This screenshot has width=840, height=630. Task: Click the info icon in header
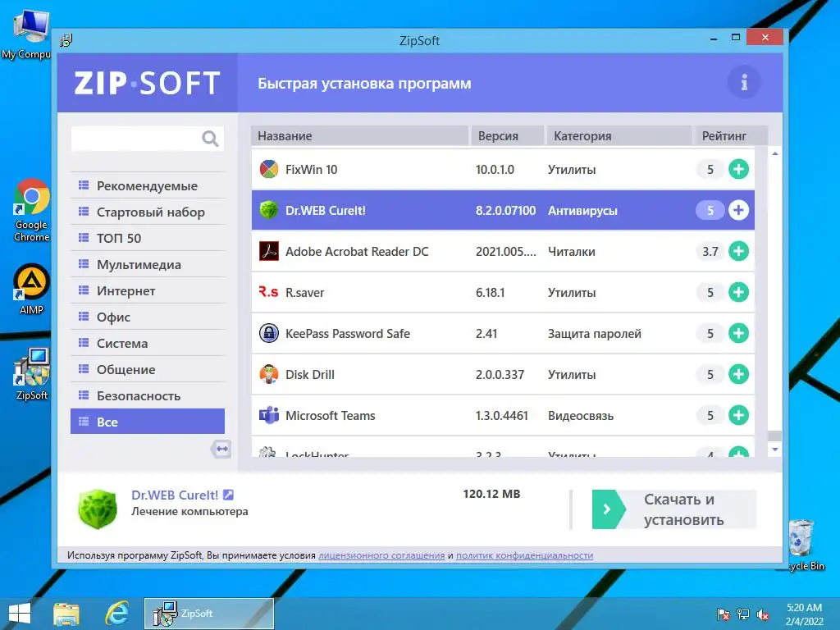tap(743, 83)
